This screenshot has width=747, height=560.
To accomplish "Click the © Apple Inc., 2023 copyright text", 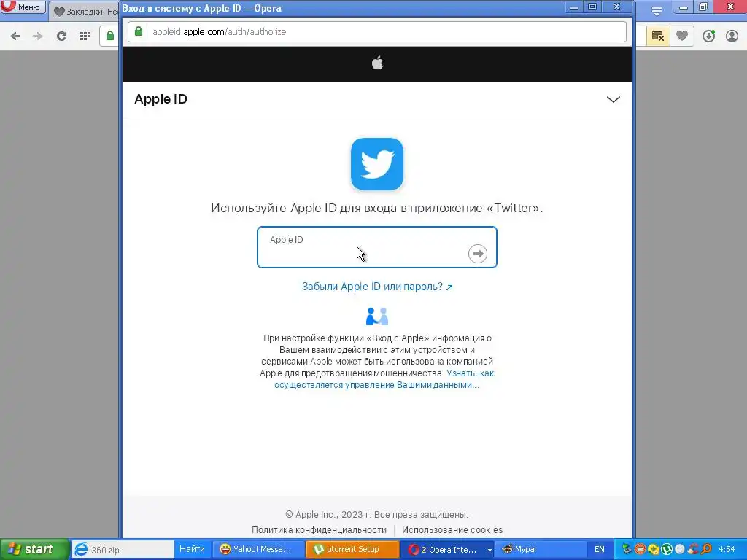I will (377, 514).
